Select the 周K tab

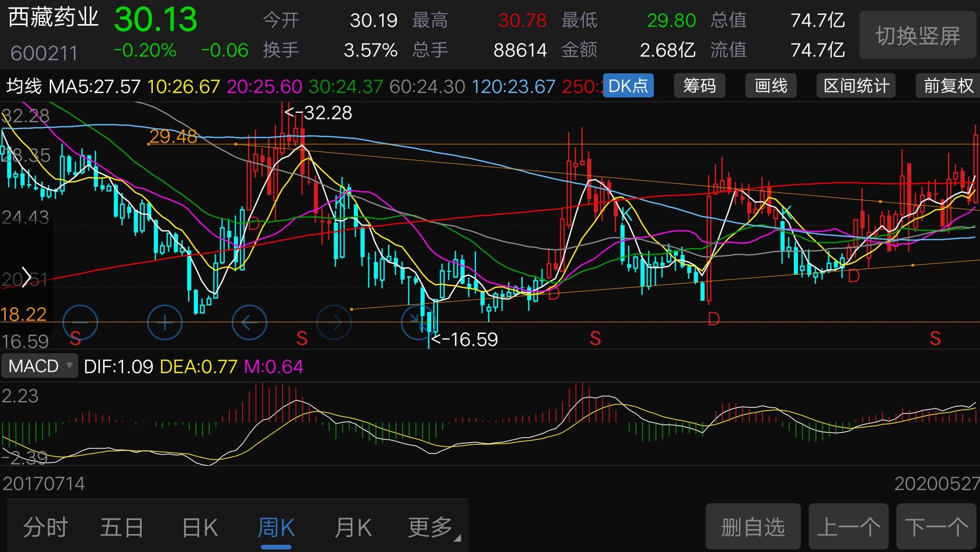click(x=276, y=527)
